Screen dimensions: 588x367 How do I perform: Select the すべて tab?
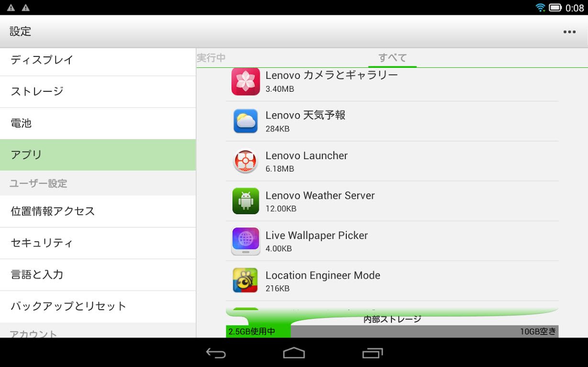[x=392, y=58]
